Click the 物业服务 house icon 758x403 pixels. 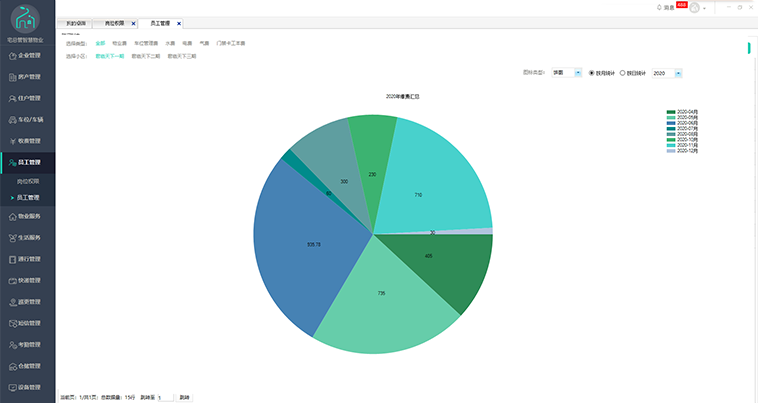[12, 216]
